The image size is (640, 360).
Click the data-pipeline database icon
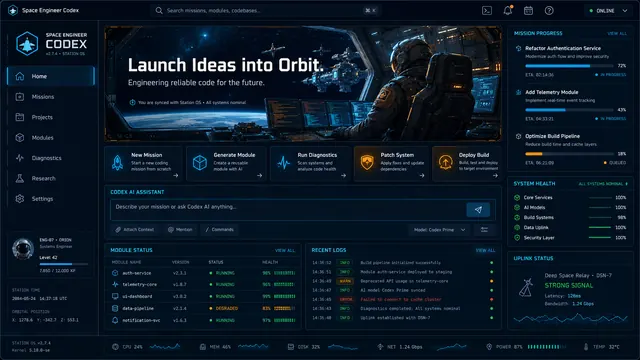point(115,308)
